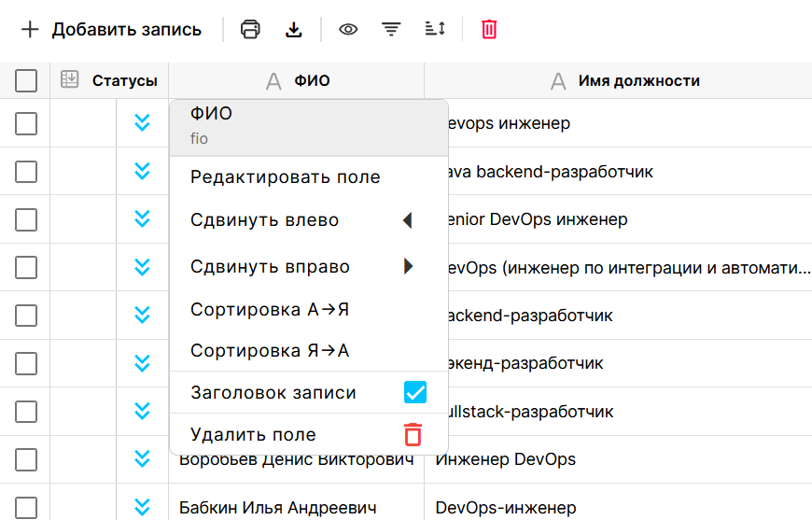Click the Добавить запись button
This screenshot has height=520, width=812.
111,29
